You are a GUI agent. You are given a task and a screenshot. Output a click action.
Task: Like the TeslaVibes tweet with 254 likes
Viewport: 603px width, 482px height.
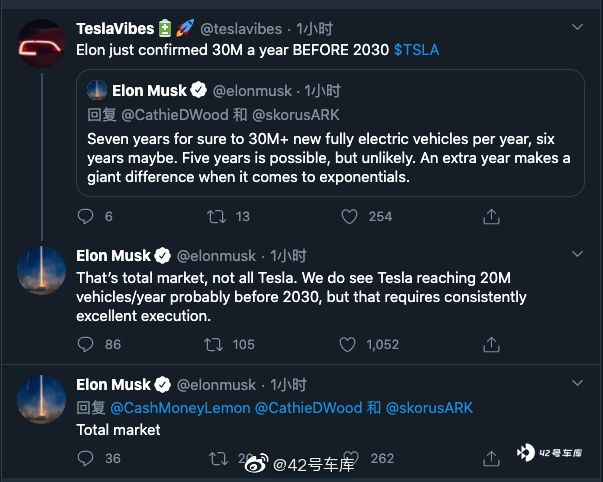349,217
